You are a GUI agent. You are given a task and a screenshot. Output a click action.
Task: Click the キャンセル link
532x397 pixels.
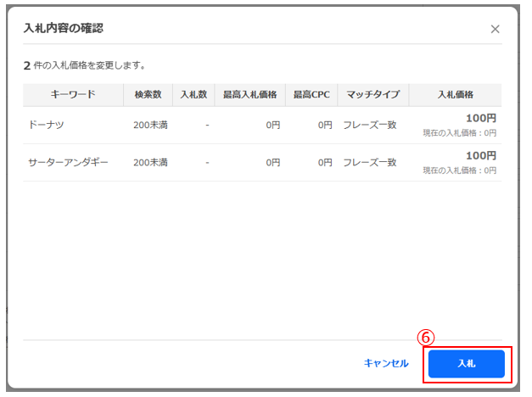pos(386,363)
